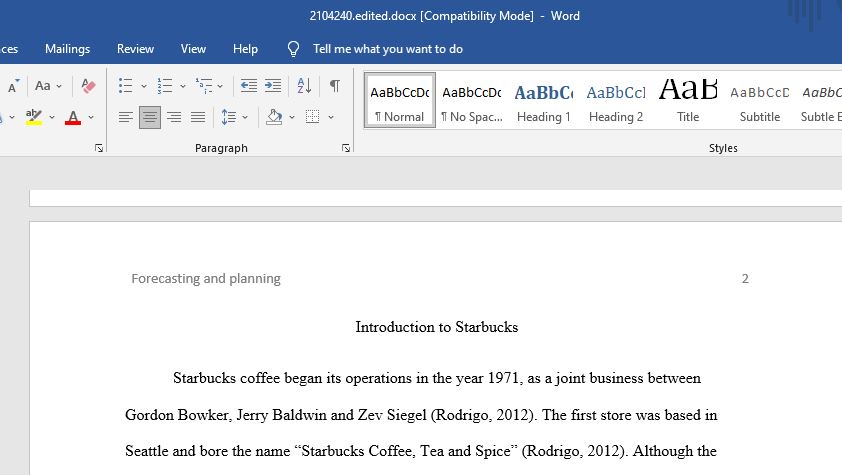Decrease the paragraph indent
The width and height of the screenshot is (842, 475).
(249, 85)
